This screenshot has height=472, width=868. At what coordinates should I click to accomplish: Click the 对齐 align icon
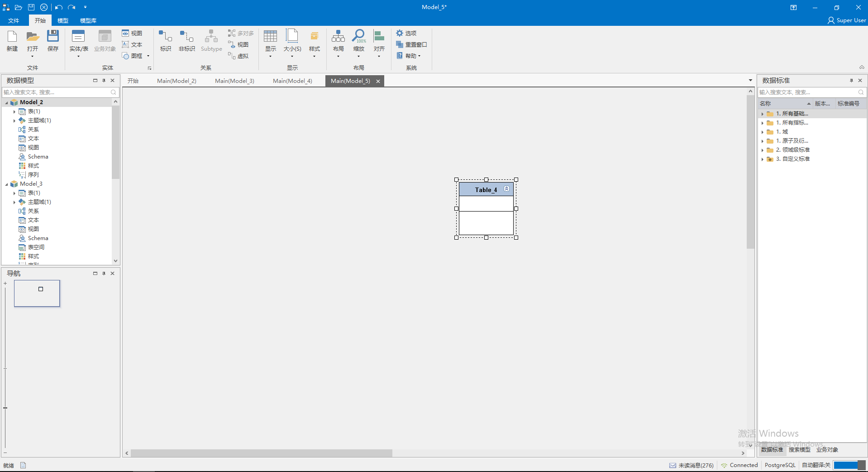point(379,36)
